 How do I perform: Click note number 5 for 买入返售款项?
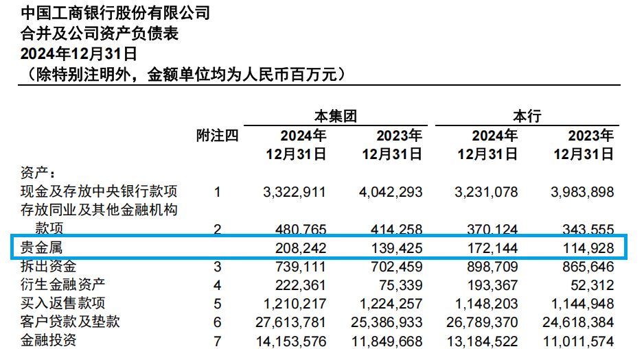(217, 304)
